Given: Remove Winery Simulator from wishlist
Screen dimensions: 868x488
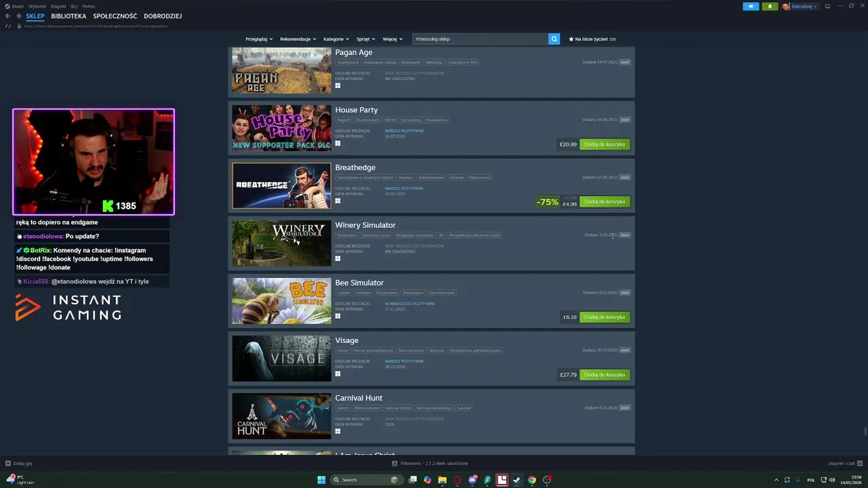Looking at the screenshot, I should click(x=625, y=235).
